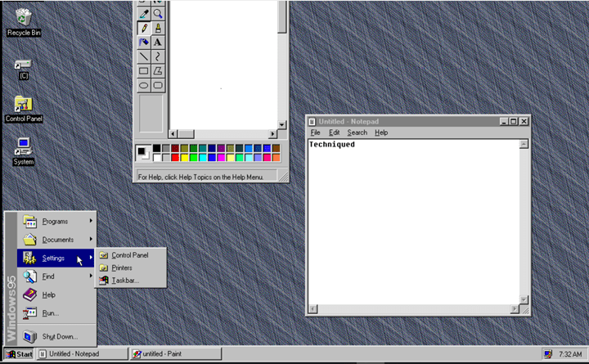Screen dimensions: 589x364
Task: Open Notepad's Edit menu
Action: pyautogui.click(x=334, y=133)
